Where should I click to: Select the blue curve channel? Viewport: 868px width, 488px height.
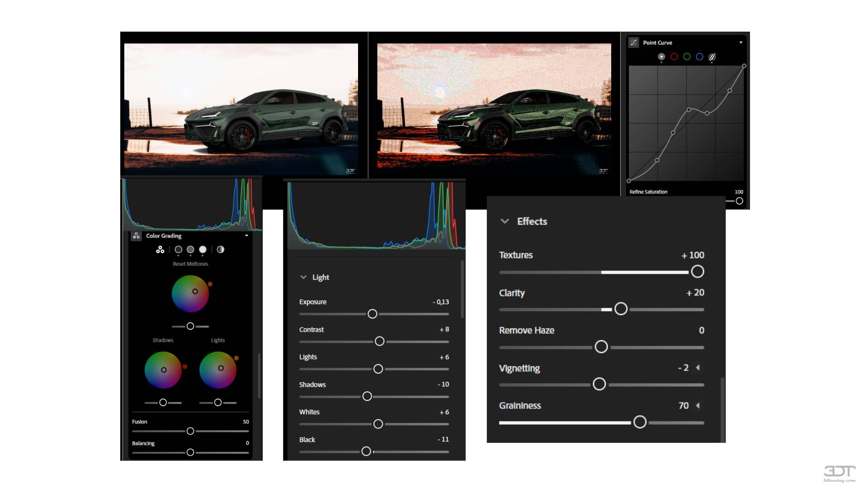(x=699, y=56)
